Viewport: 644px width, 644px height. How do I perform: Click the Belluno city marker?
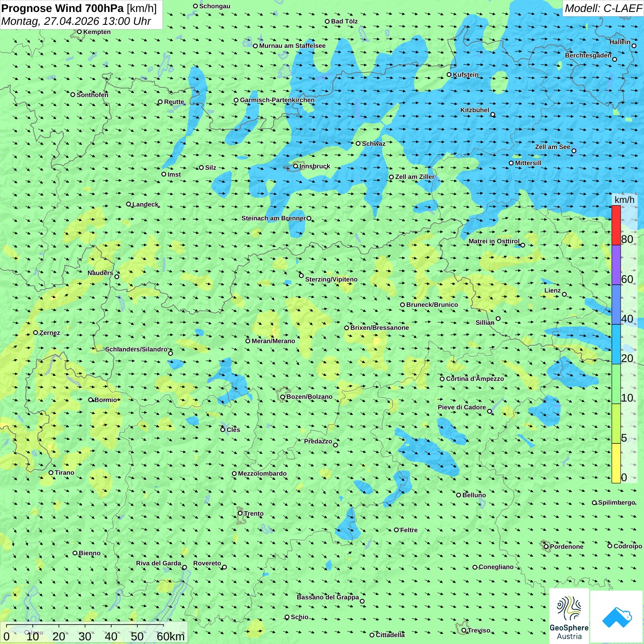click(459, 495)
